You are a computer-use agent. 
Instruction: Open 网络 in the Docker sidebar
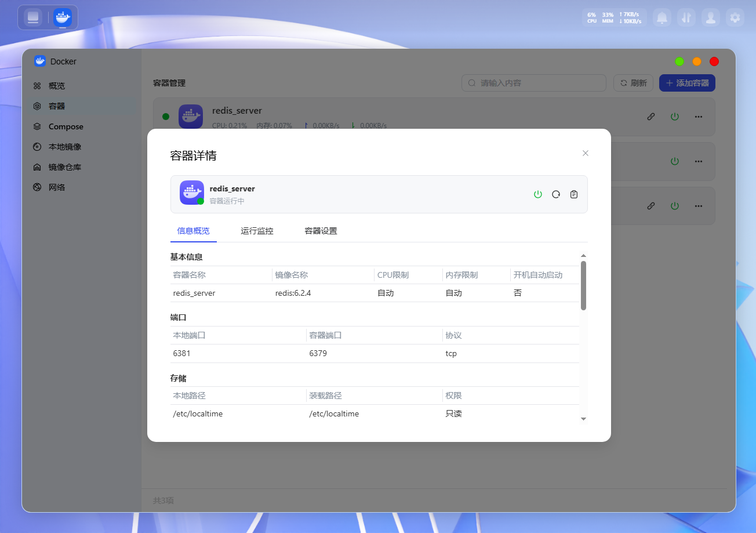pos(82,187)
